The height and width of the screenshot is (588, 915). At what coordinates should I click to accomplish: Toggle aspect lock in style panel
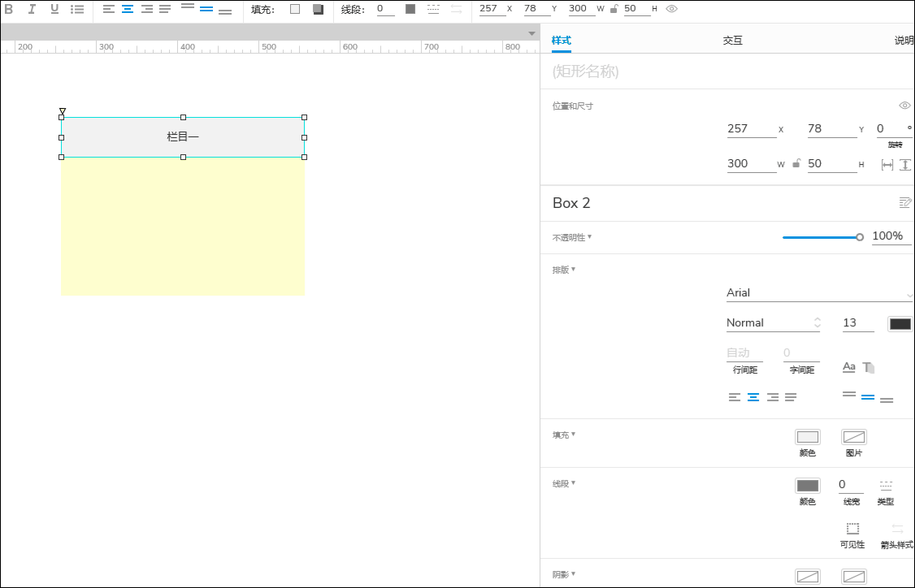click(796, 164)
